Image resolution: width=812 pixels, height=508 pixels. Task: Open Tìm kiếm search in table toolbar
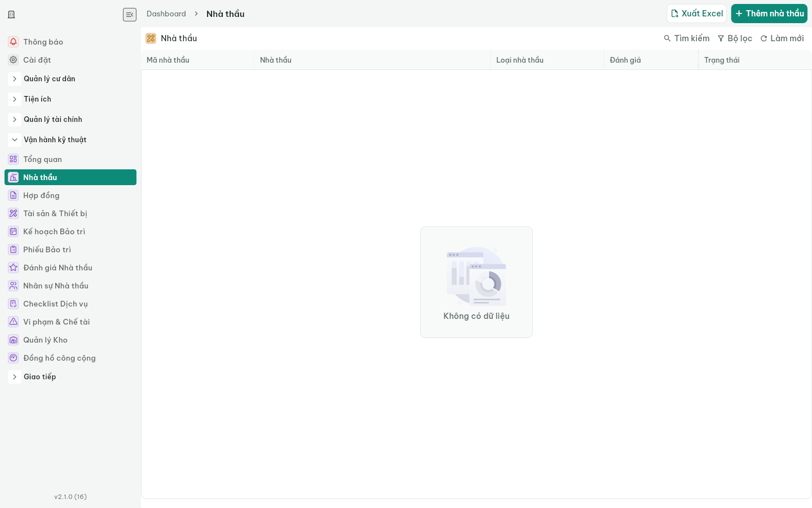[686, 38]
